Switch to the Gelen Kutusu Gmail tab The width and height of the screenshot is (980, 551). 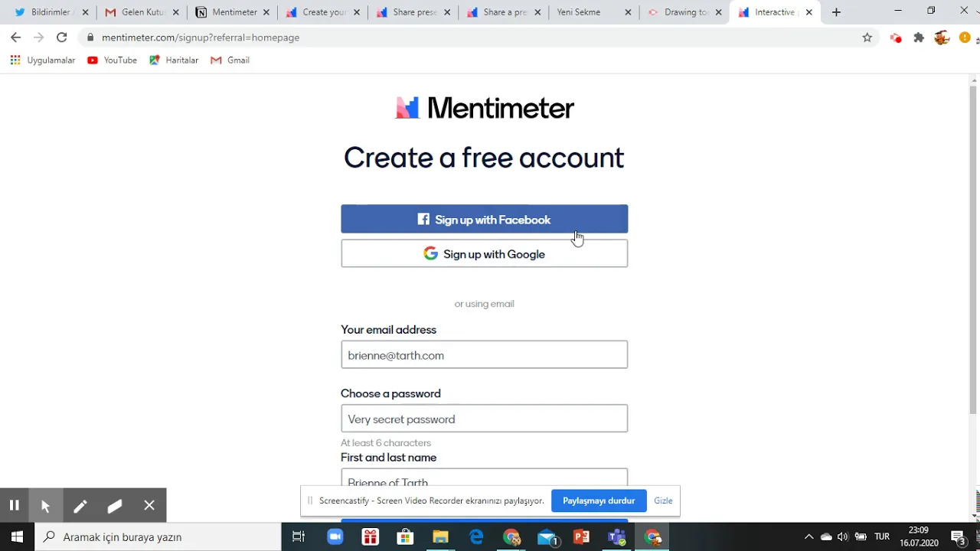(x=142, y=12)
